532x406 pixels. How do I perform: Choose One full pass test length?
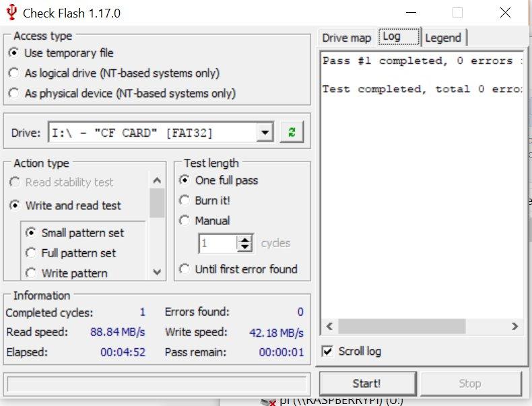185,180
